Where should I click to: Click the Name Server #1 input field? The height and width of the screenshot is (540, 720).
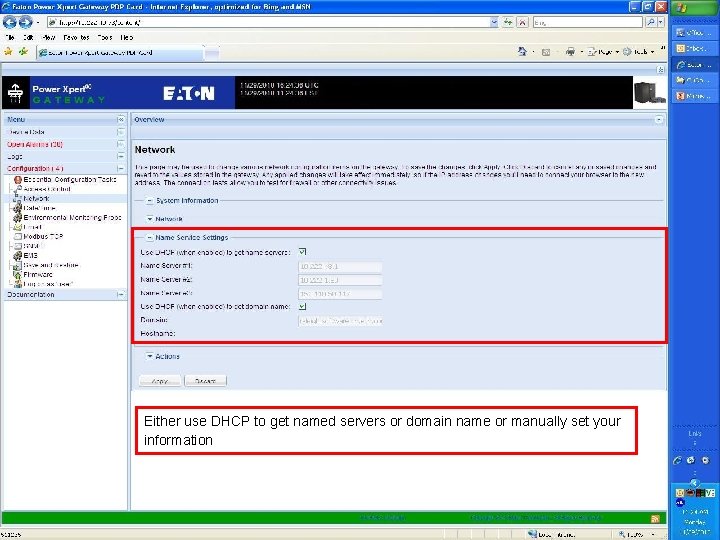tap(340, 266)
